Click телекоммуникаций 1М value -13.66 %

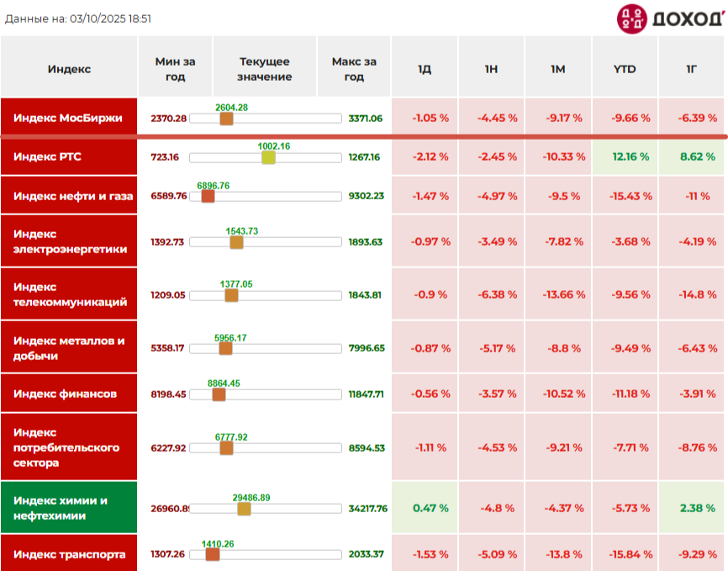[563, 294]
